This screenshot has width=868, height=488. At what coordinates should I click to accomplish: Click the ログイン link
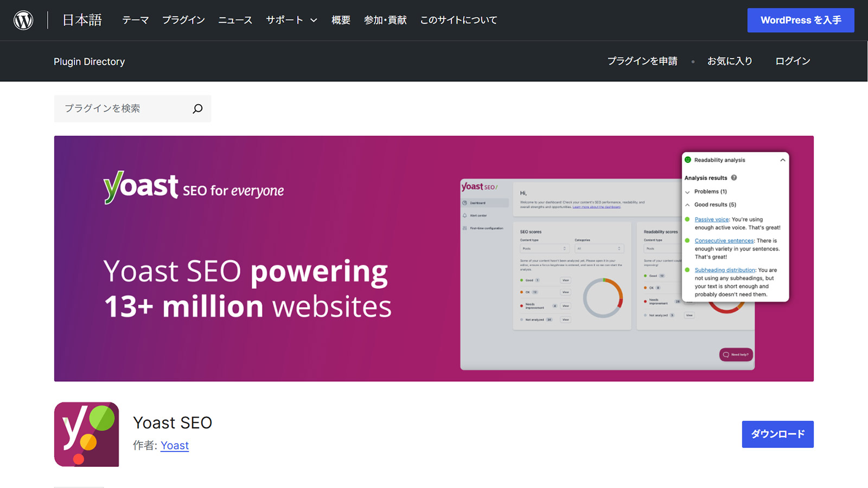pos(793,61)
